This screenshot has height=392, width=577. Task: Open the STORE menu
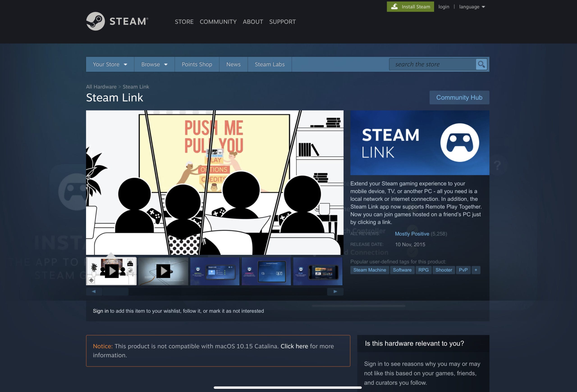coord(184,22)
